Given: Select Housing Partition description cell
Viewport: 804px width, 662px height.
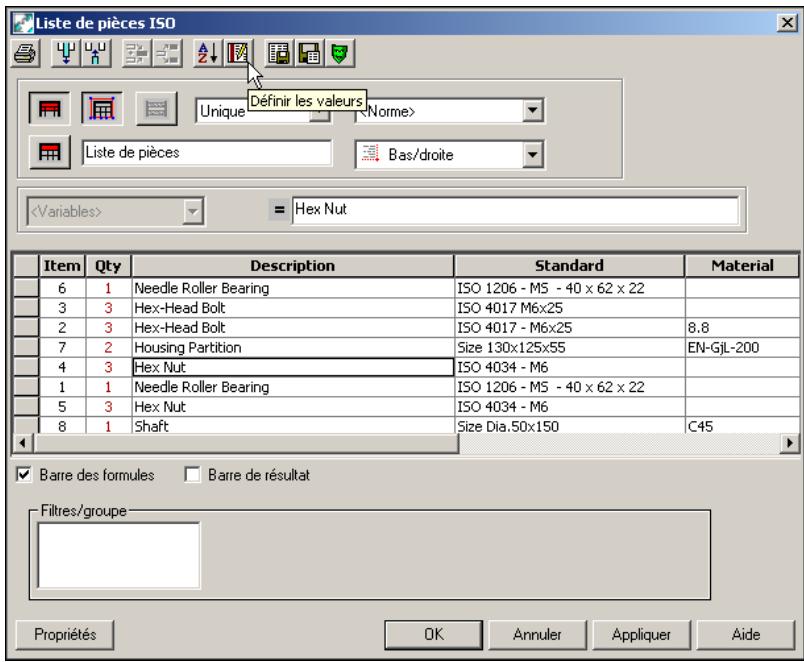Looking at the screenshot, I should point(293,347).
